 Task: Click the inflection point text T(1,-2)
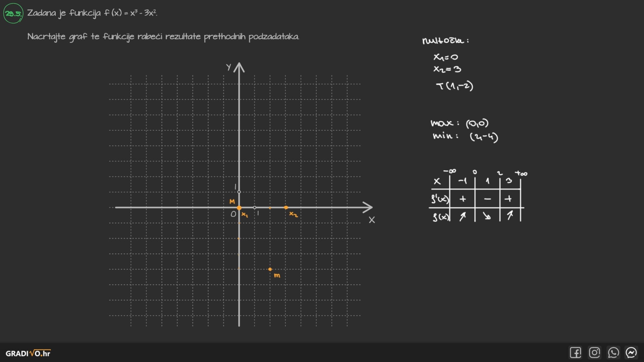454,86
